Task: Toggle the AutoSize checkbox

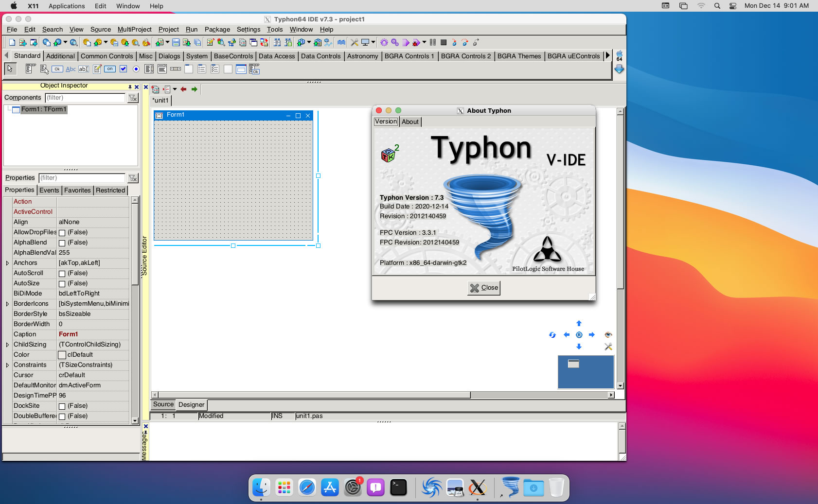Action: [62, 284]
